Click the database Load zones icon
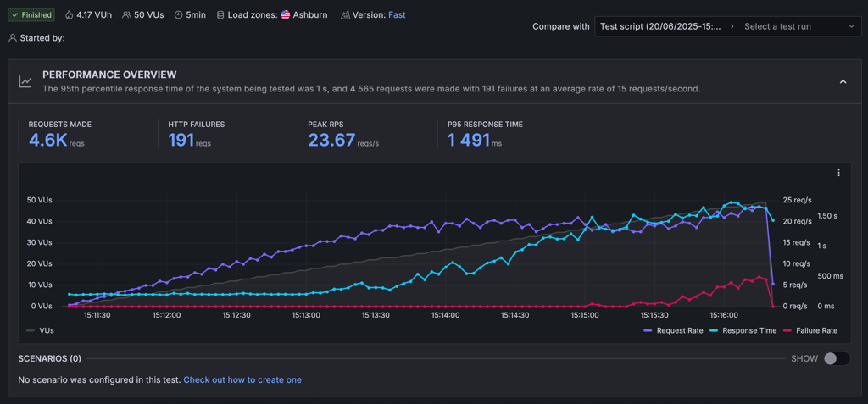Viewport: 868px width, 404px height. pos(220,15)
